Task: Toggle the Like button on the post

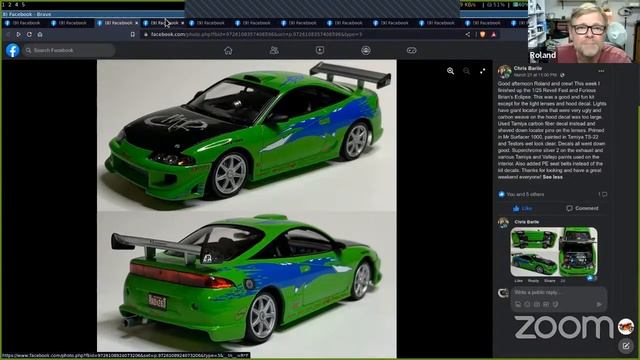Action: [x=523, y=208]
